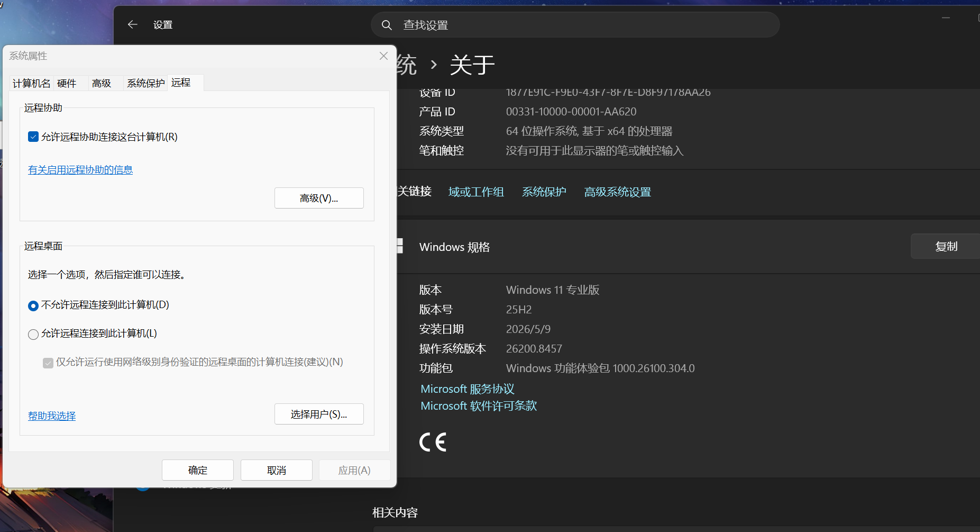This screenshot has height=532, width=980.
Task: Select 不允许远程连接到此计算机 radio option
Action: click(33, 305)
